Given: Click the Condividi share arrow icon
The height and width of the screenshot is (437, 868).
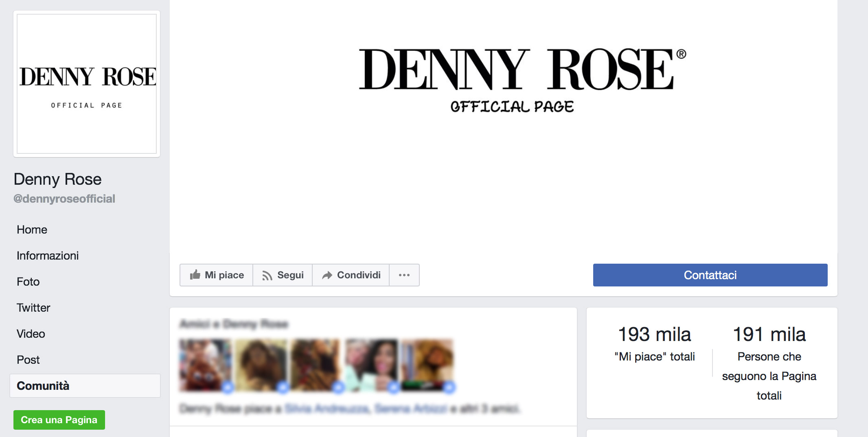Looking at the screenshot, I should pyautogui.click(x=327, y=275).
